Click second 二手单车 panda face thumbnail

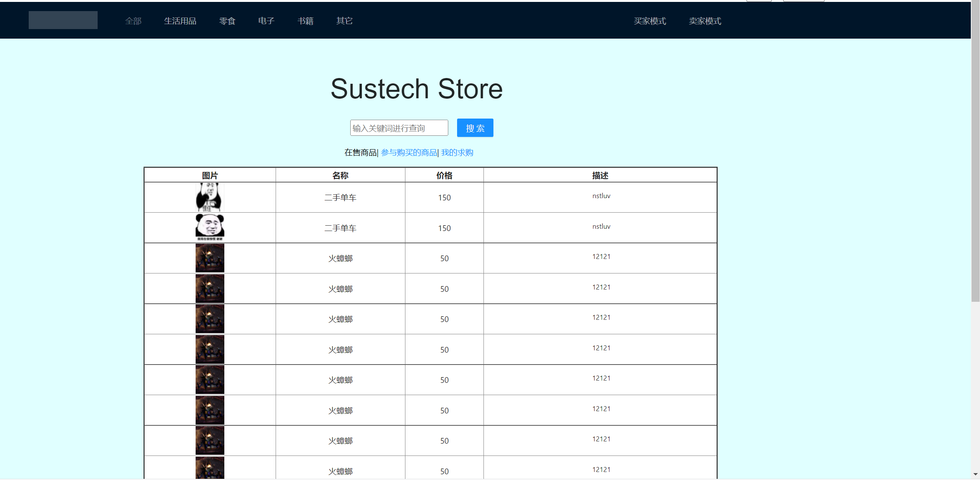pos(209,228)
